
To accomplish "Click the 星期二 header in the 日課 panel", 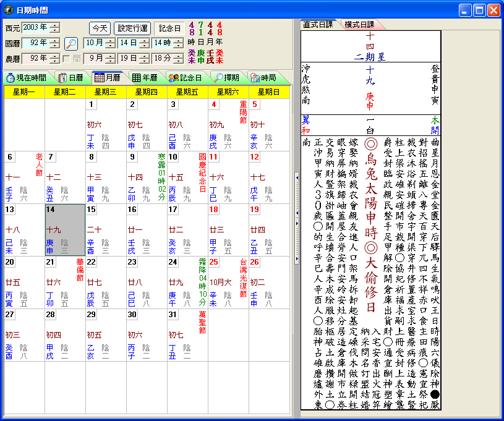I will (370, 57).
